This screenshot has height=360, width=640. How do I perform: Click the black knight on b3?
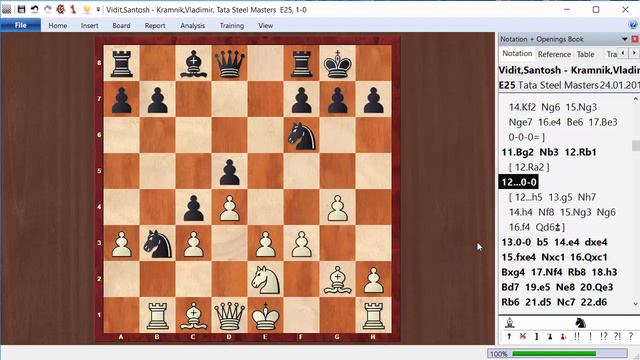click(x=158, y=243)
